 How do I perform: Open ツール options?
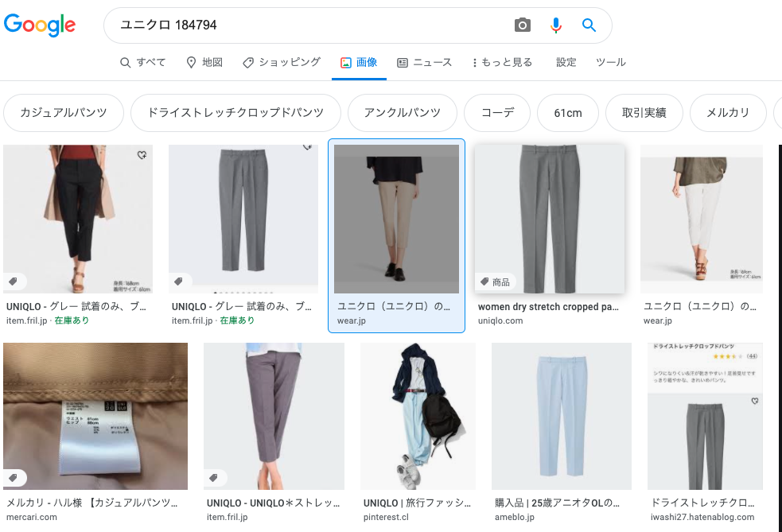(x=611, y=62)
